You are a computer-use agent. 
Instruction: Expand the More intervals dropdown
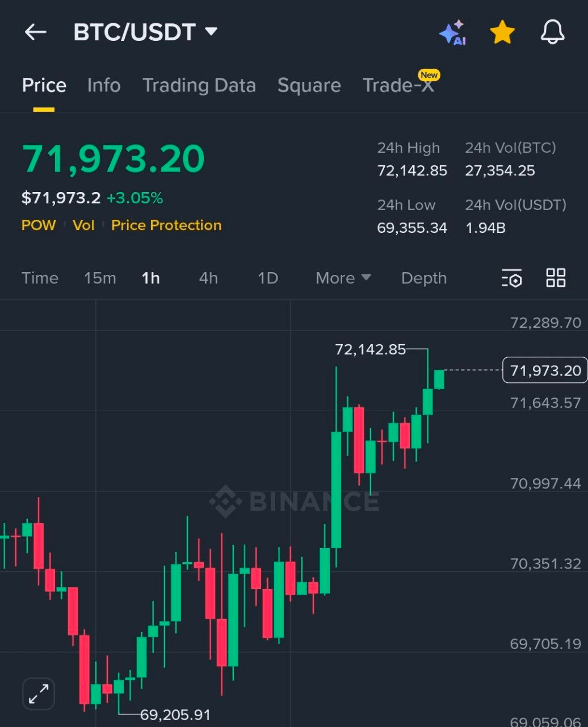click(343, 278)
